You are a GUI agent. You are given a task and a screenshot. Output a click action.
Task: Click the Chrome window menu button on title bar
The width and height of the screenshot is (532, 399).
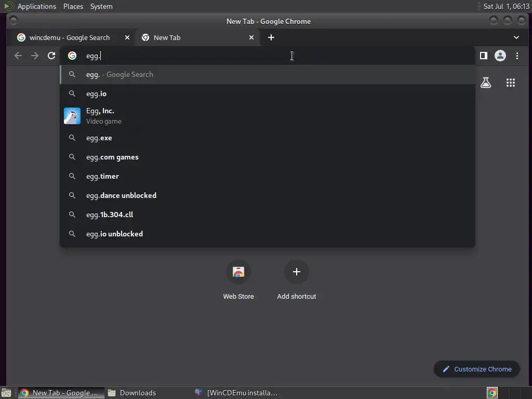[x=13, y=21]
